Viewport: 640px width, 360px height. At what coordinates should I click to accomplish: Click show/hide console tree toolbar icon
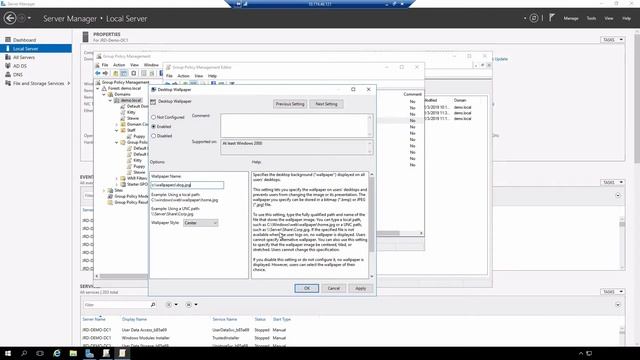(124, 73)
